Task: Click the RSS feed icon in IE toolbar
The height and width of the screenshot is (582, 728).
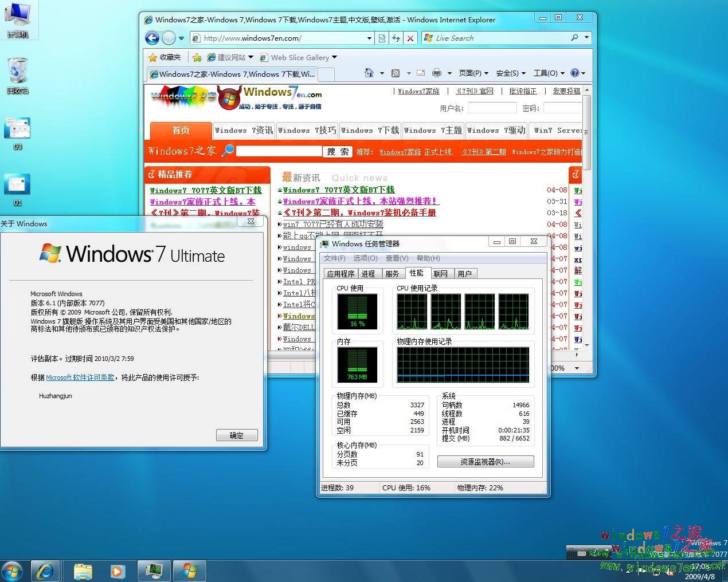Action: [396, 73]
